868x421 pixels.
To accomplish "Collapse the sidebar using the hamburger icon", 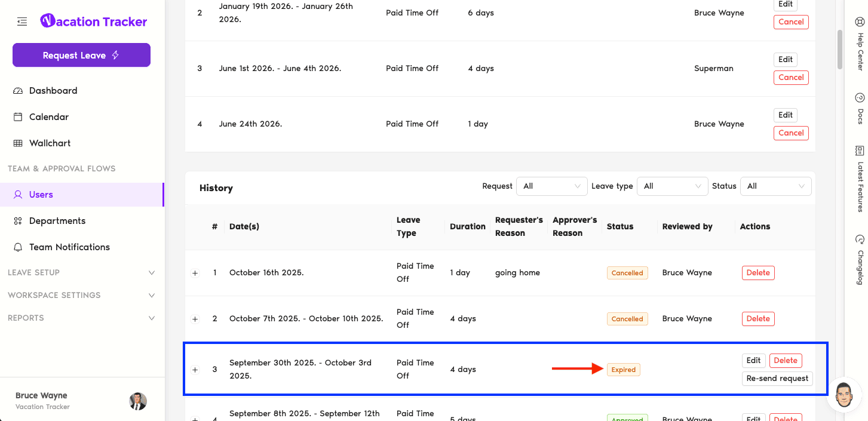I will click(22, 22).
